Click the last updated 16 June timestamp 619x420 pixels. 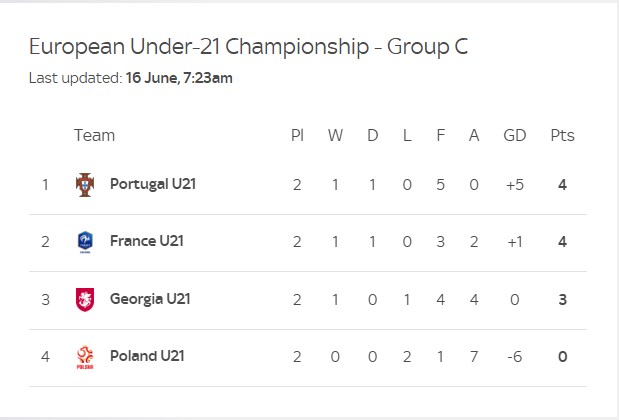(179, 78)
